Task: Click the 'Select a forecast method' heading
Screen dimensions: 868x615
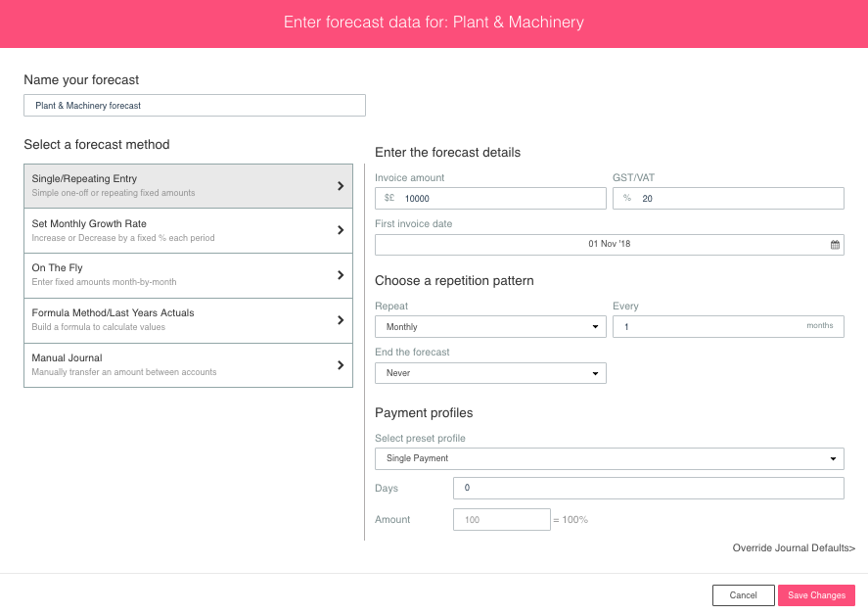Action: coord(96,145)
